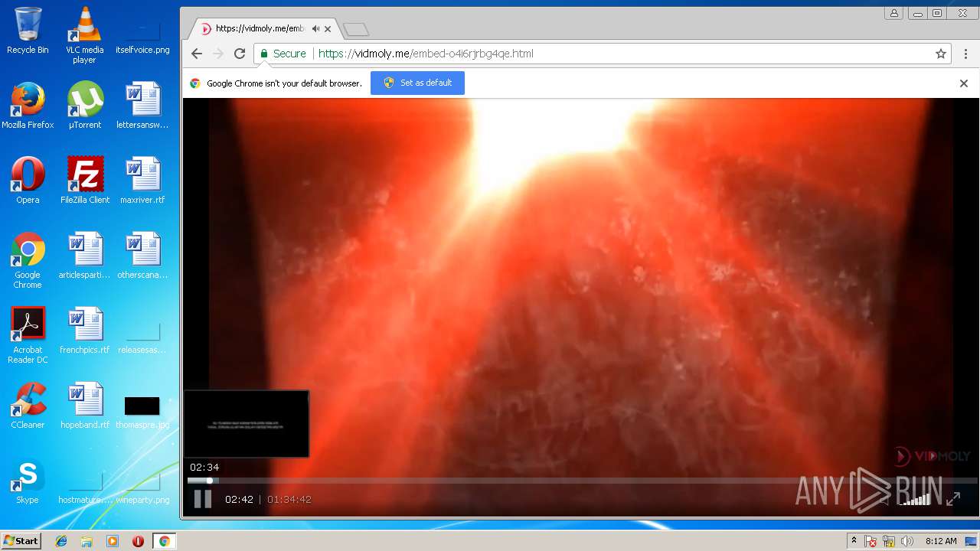Select the otherscana... document on the desktop
Screen dimensions: 980x551
[x=142, y=256]
